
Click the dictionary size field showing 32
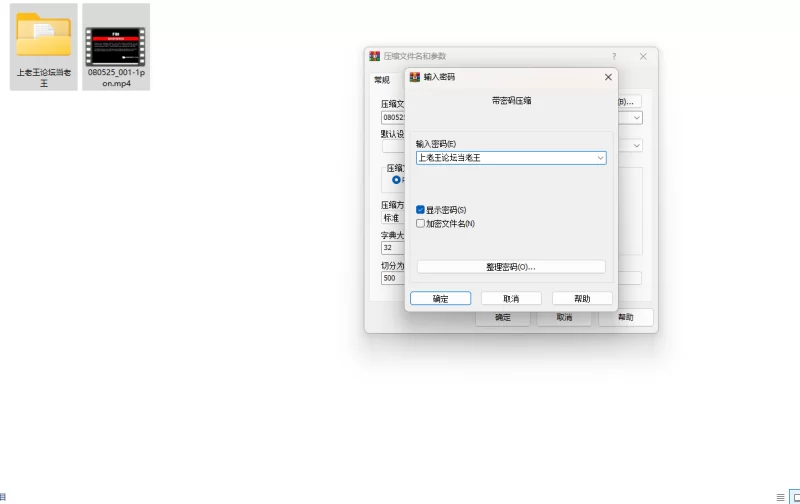pyautogui.click(x=393, y=248)
